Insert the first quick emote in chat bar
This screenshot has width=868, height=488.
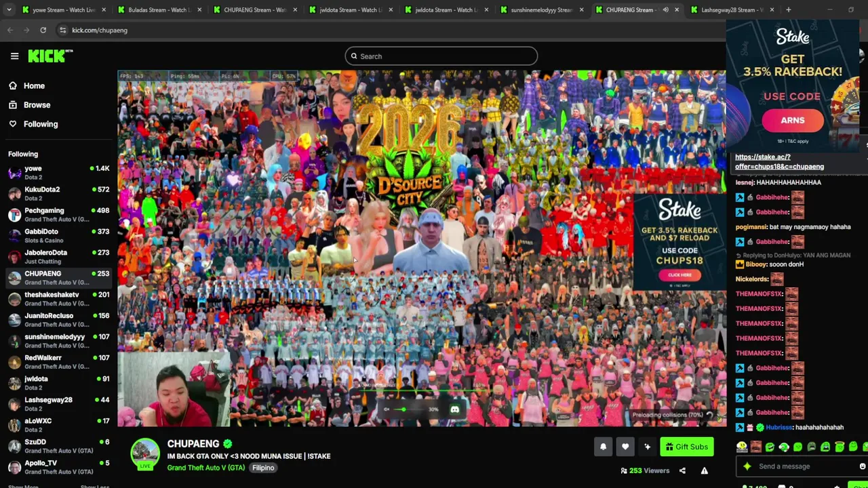pos(742,447)
